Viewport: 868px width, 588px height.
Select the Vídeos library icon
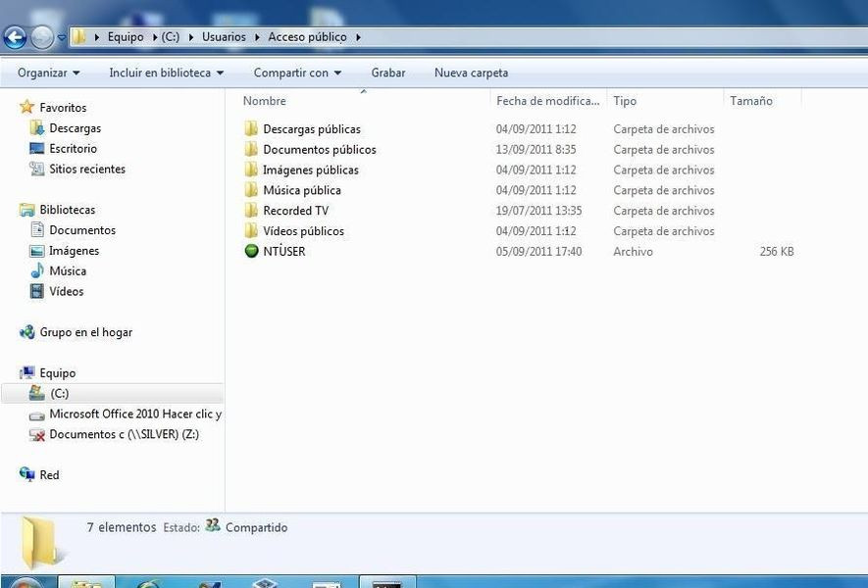pos(37,292)
